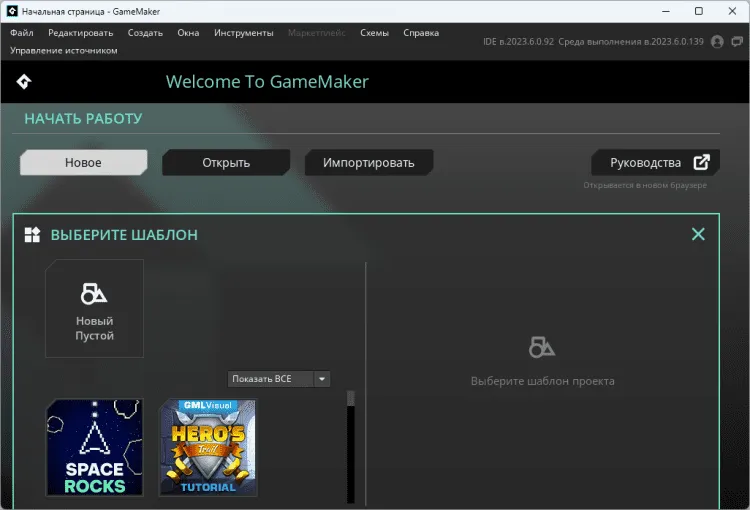This screenshot has width=750, height=510.
Task: Open Руководства tutorials in browser
Action: 655,163
